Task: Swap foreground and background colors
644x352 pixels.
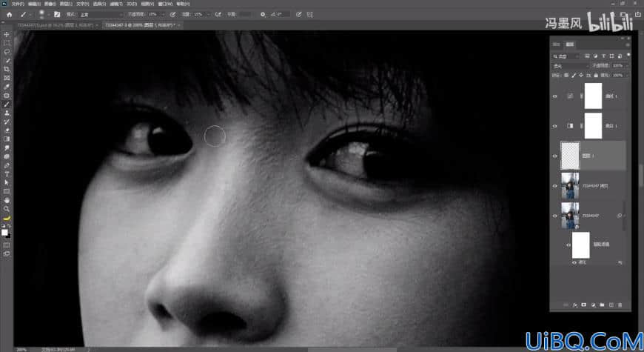Action: [9, 226]
